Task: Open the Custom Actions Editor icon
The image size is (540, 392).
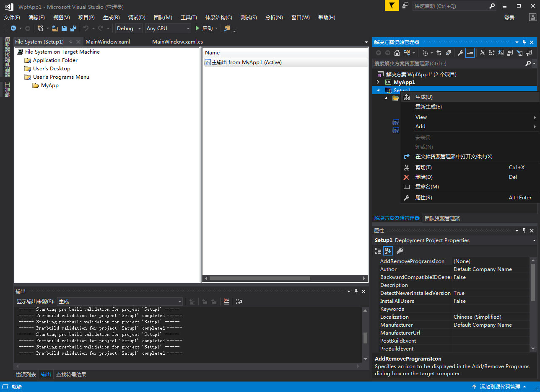Action: 520,53
